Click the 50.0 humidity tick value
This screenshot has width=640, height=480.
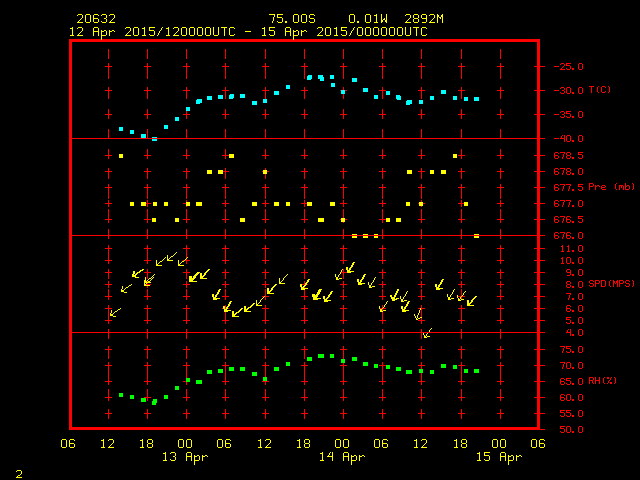[571, 429]
